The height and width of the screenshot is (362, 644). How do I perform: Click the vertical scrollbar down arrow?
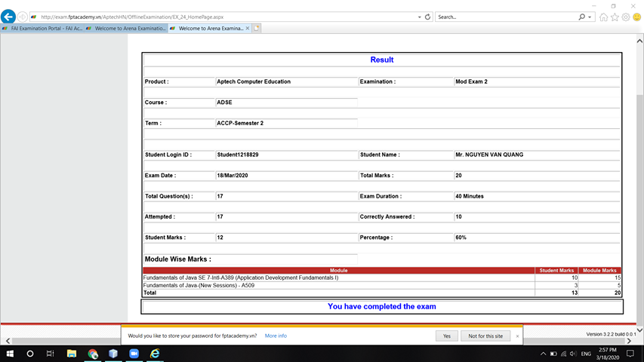click(639, 330)
